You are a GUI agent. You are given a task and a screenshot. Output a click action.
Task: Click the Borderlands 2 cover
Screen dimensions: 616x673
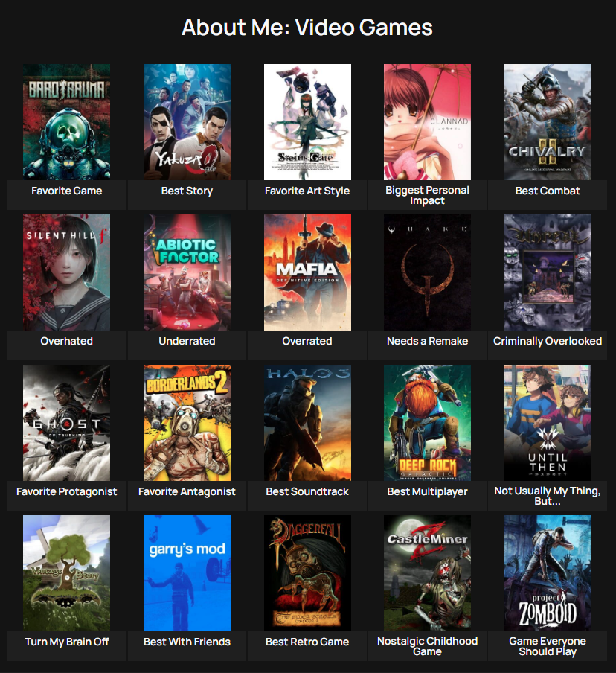(x=187, y=423)
